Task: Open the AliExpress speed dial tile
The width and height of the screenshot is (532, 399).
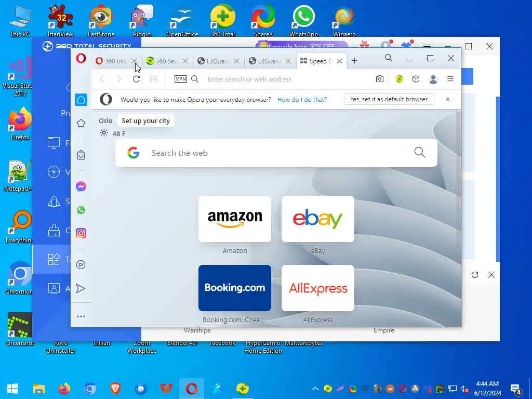Action: pyautogui.click(x=318, y=288)
